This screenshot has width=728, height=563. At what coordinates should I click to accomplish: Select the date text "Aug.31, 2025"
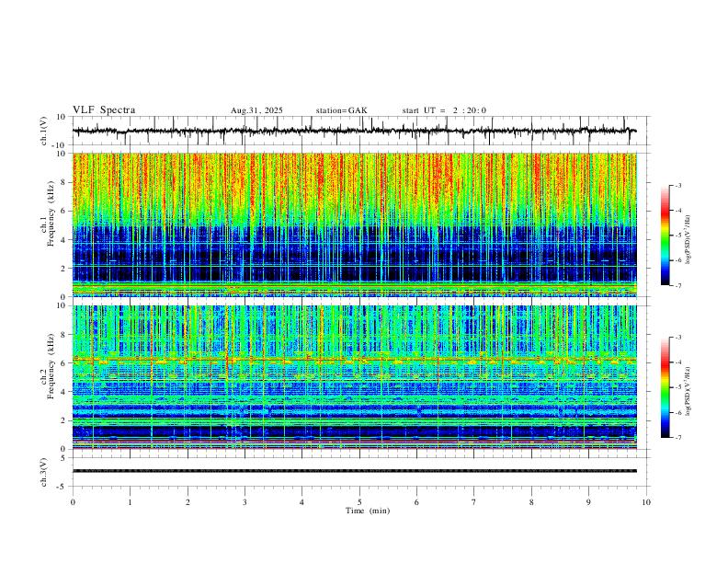tap(256, 110)
